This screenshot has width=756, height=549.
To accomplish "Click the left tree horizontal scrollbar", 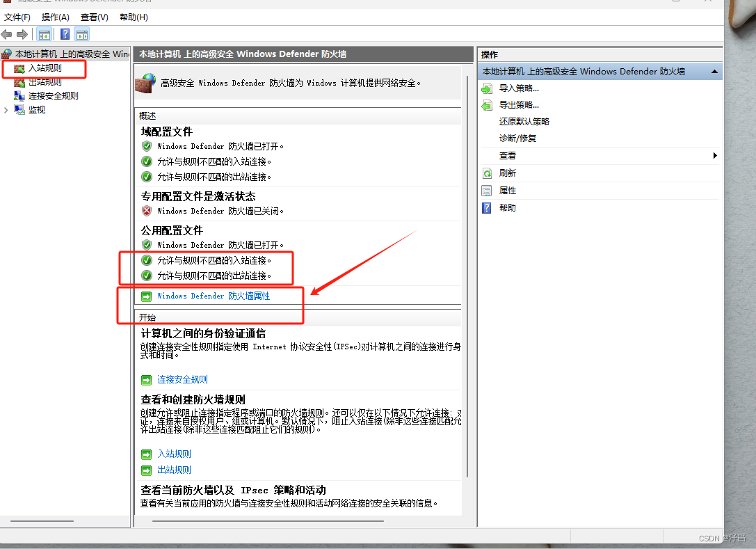I will pos(42,521).
